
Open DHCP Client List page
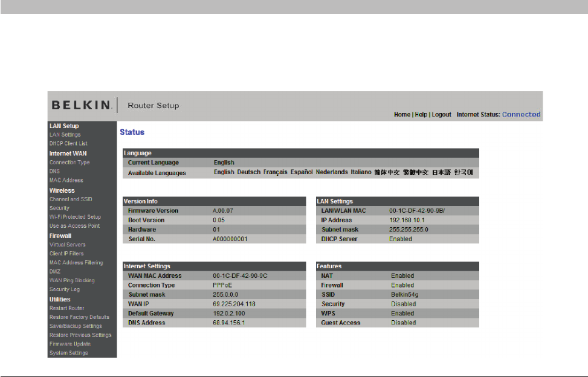[x=68, y=144]
